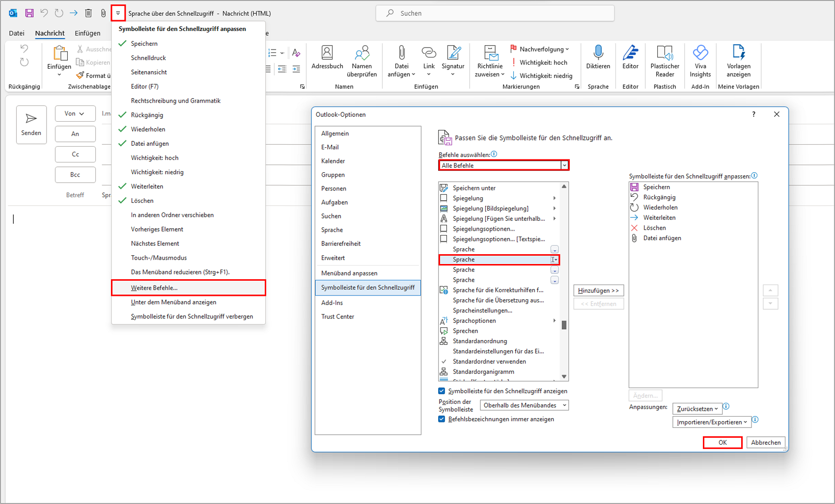
Task: Click the Viva Insights icon
Action: [700, 53]
